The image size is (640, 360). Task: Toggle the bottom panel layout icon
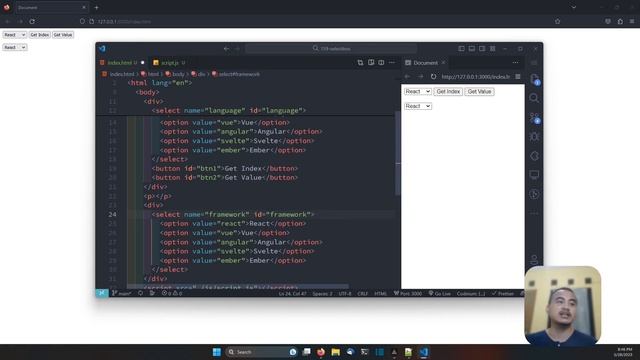(471, 49)
